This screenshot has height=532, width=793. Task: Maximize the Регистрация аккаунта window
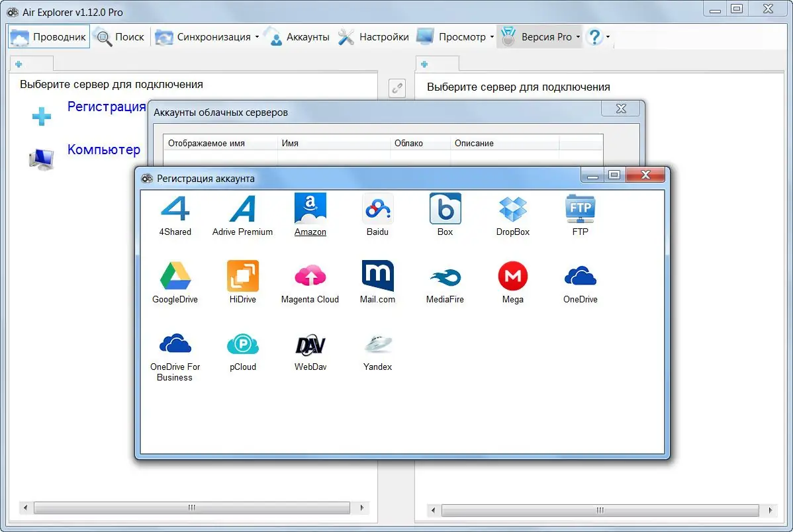(x=614, y=175)
